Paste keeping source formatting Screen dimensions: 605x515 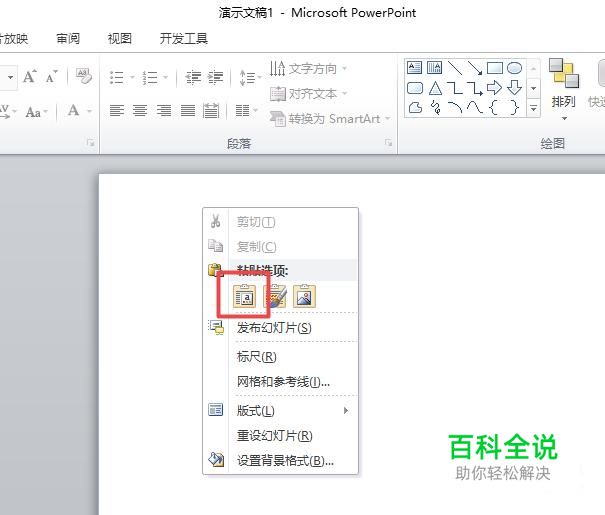(x=275, y=296)
